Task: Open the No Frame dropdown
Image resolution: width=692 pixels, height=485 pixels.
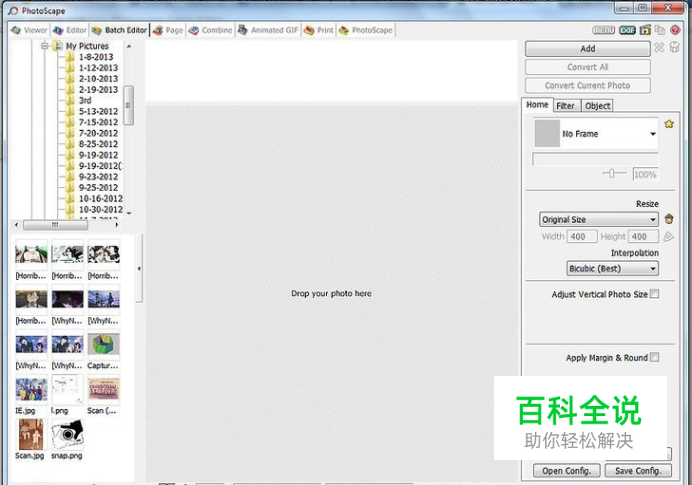Action: 595,134
